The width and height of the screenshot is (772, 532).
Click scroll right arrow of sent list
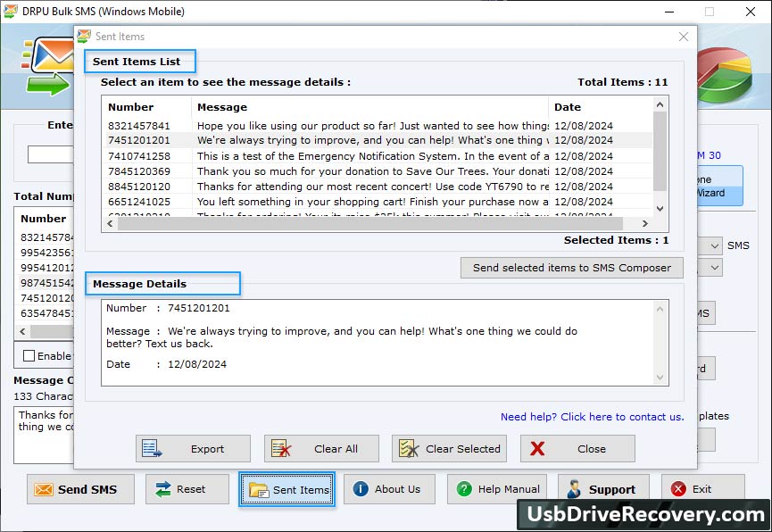point(645,224)
